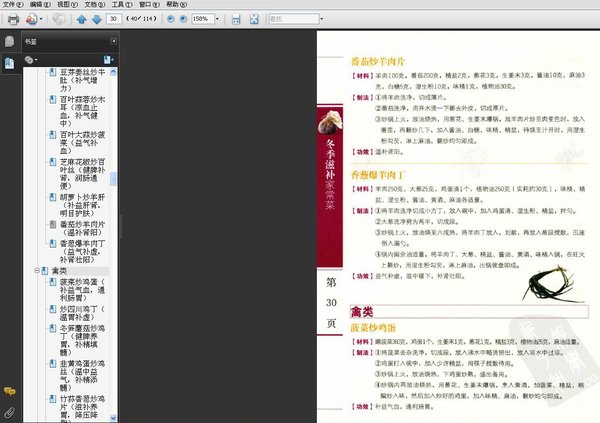Click the 菠菜炒鸡蛋 recipe heading on page
Image resolution: width=600 pixels, height=423 pixels.
[373, 328]
